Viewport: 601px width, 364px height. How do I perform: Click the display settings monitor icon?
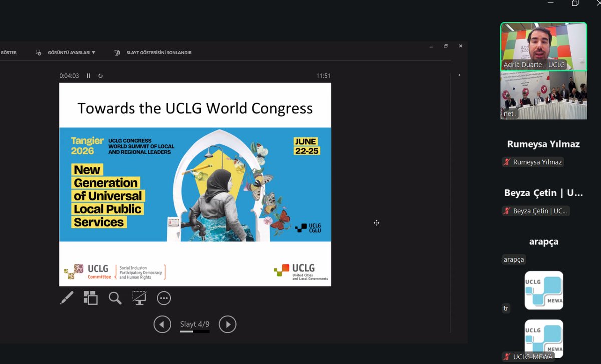39,52
